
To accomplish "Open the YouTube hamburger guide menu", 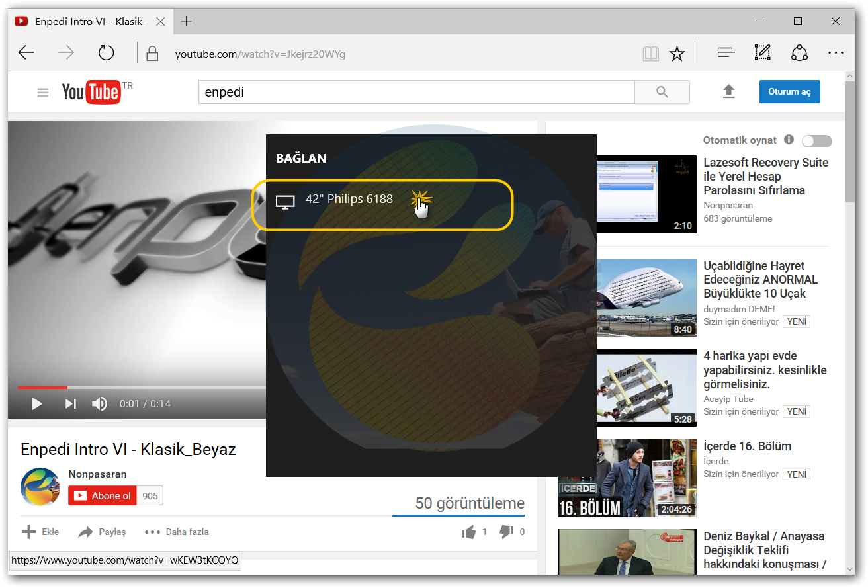I will [43, 93].
